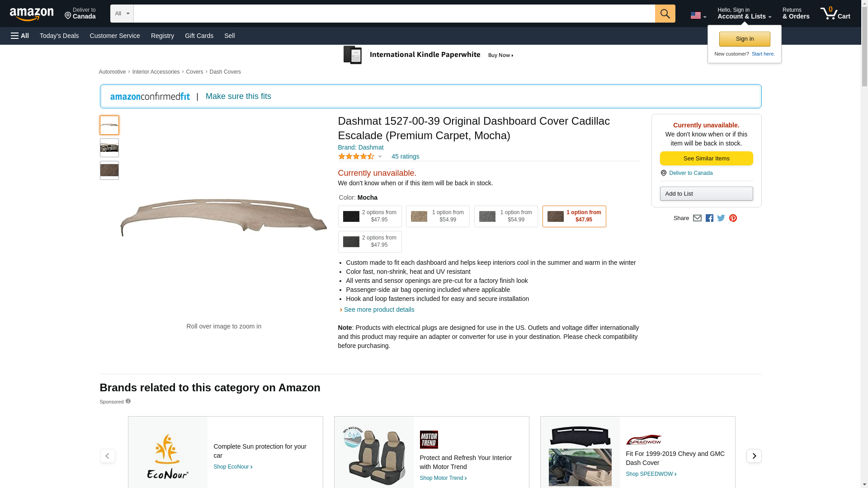Share product on Twitter
This screenshot has height=488, width=868.
pyautogui.click(x=721, y=218)
